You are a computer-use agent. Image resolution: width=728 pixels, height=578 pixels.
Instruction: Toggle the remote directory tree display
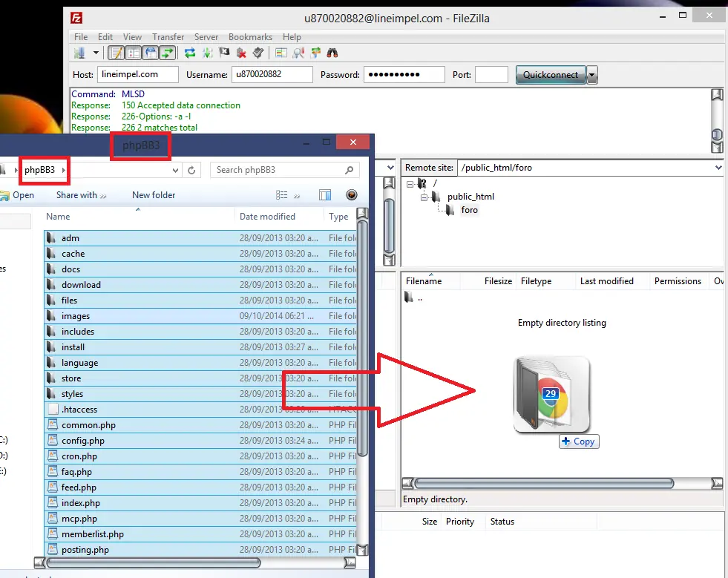point(151,53)
